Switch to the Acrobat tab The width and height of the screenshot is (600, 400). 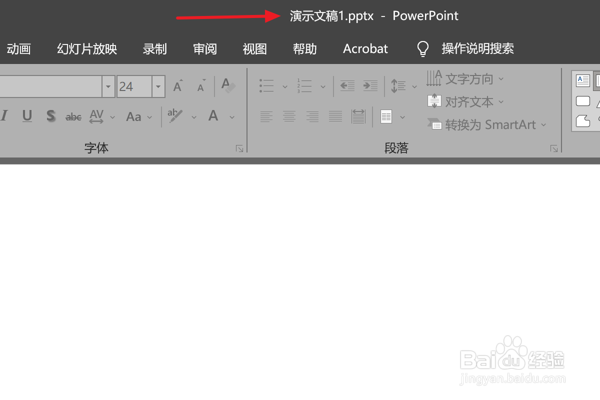click(x=365, y=49)
